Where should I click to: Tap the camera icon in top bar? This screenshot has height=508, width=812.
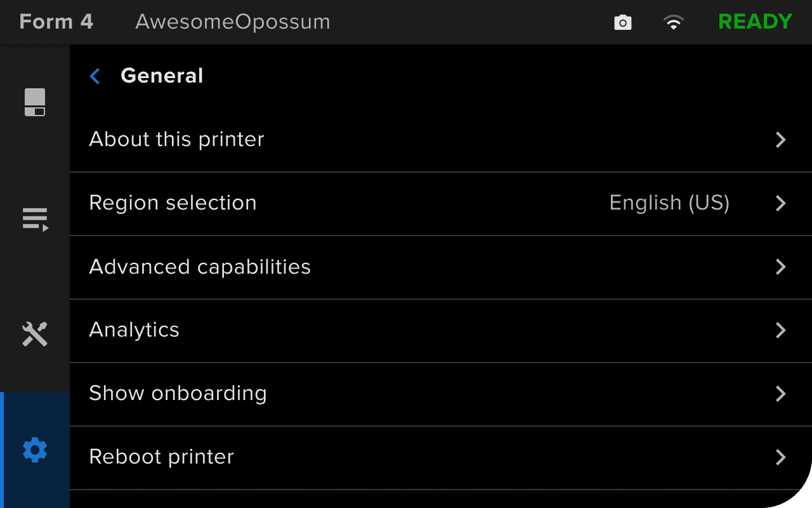pyautogui.click(x=623, y=23)
